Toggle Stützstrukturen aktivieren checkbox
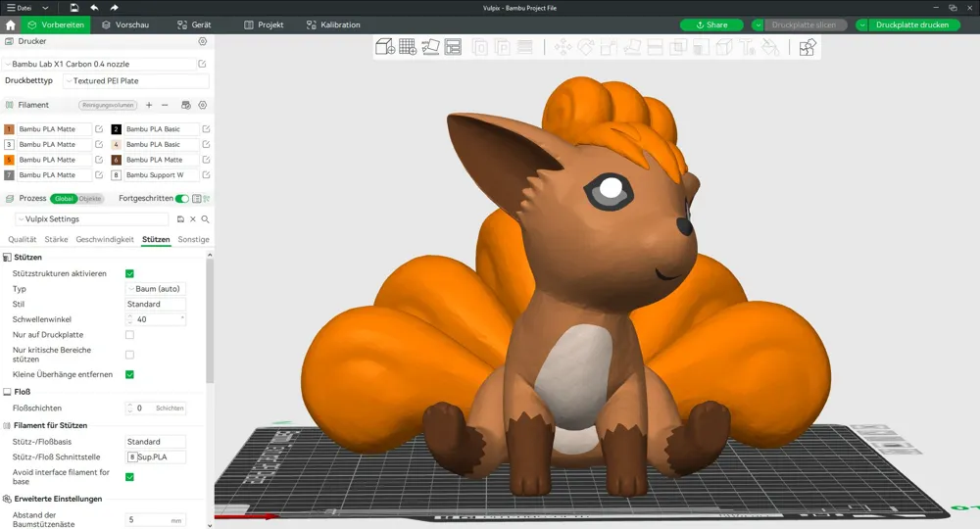The image size is (980, 529). click(129, 273)
